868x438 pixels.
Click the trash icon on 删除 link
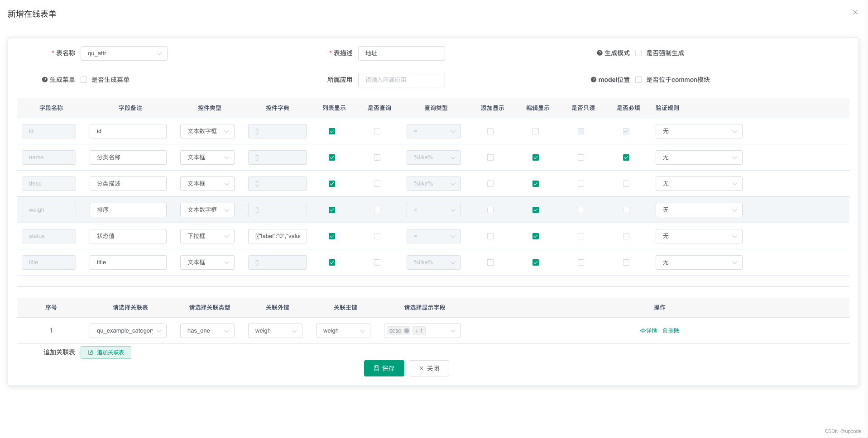click(x=664, y=330)
